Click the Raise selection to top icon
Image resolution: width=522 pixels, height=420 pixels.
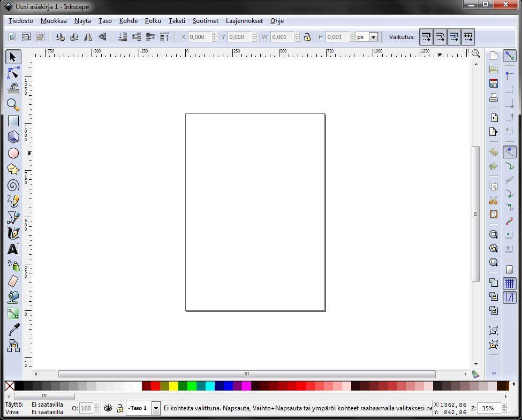coord(164,37)
